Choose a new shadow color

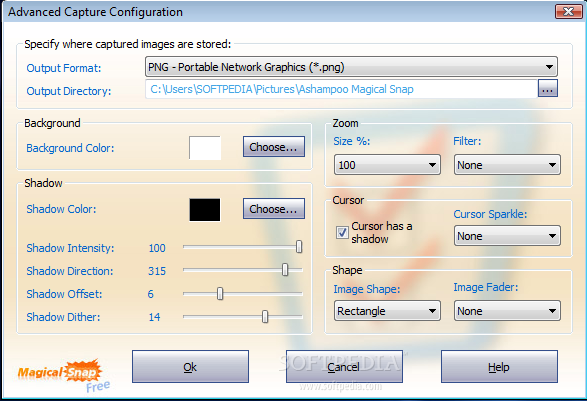pos(274,209)
